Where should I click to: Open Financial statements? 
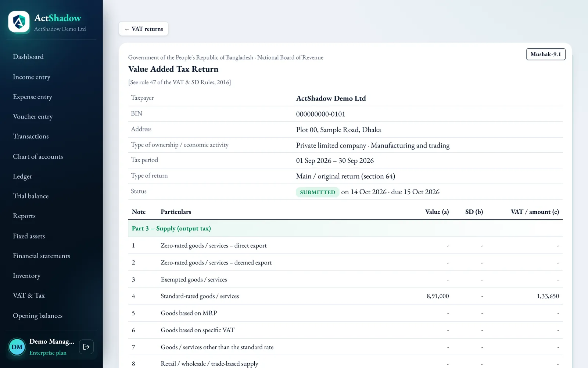42,256
